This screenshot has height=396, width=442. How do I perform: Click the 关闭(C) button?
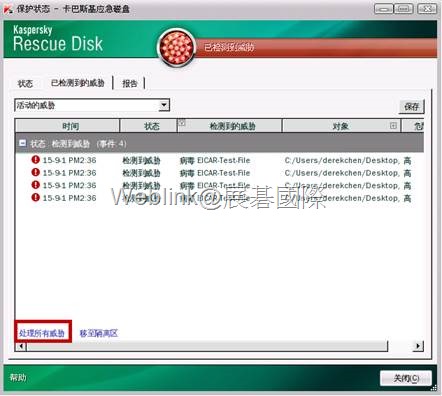point(406,378)
